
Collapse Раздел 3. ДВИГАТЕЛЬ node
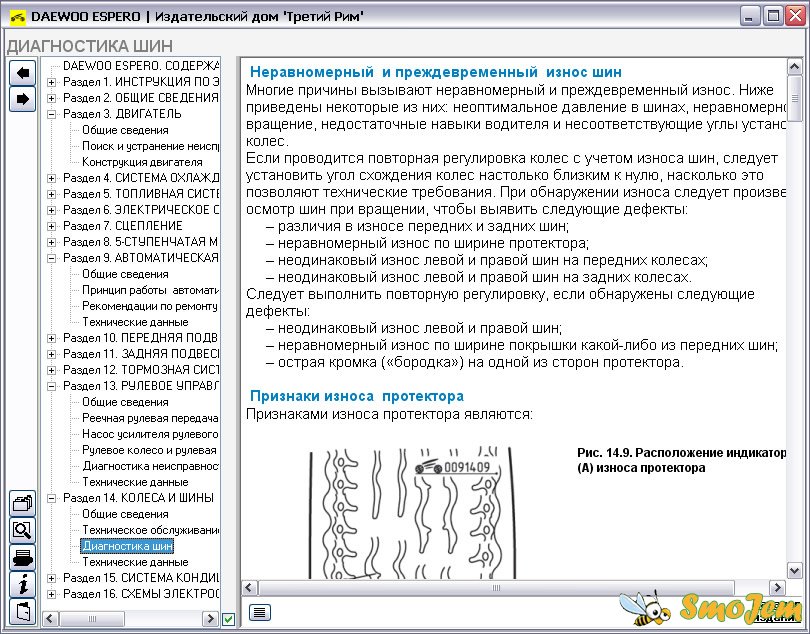(x=51, y=114)
